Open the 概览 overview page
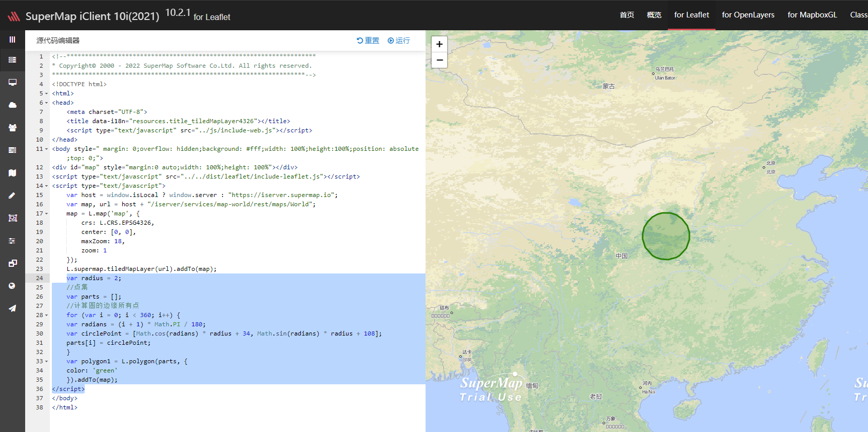Screen dimensions: 868x432 click(x=654, y=15)
